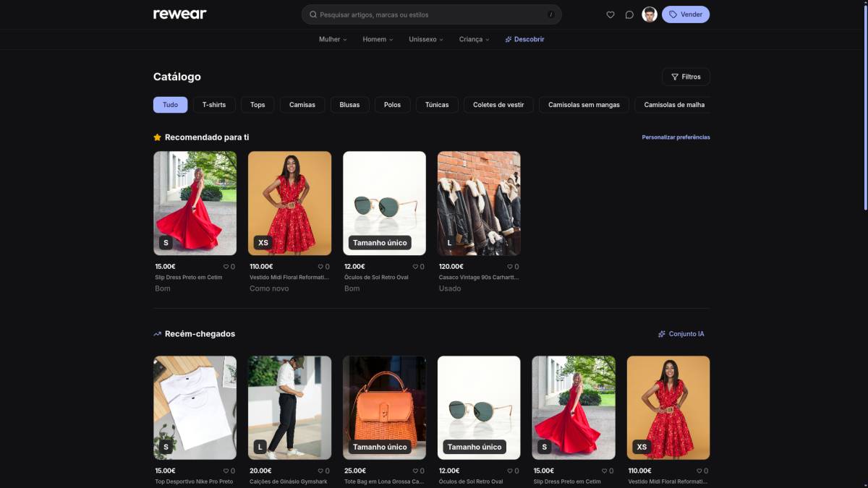Viewport: 868px width, 488px height.
Task: Toggle heart on Recém-chegados Óculos de Sol
Action: (x=509, y=471)
